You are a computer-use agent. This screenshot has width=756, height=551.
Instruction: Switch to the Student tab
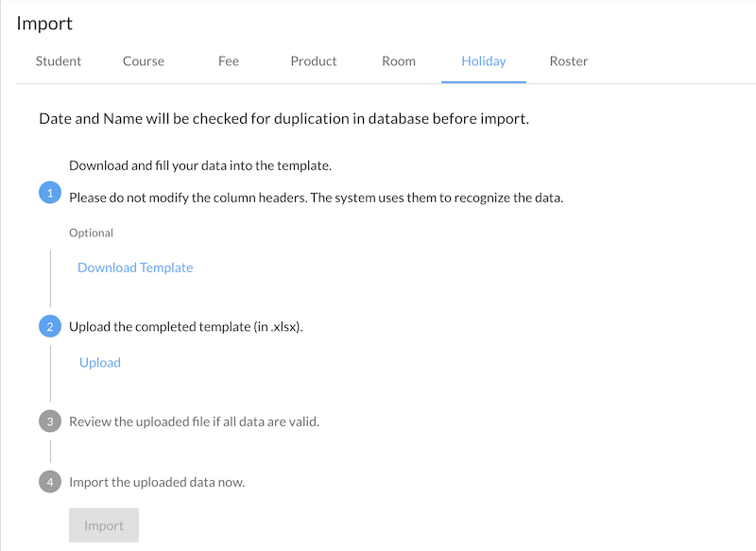[59, 61]
